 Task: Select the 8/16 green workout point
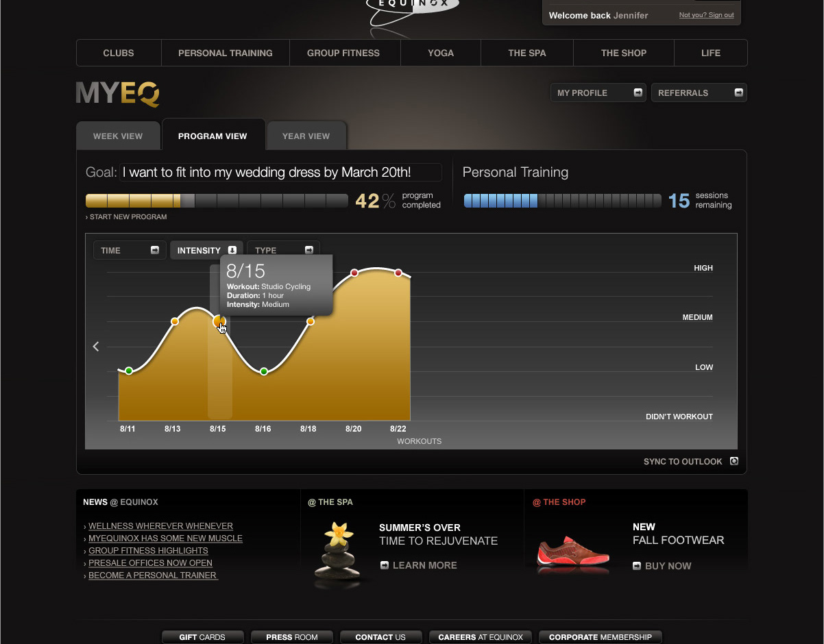click(x=264, y=371)
